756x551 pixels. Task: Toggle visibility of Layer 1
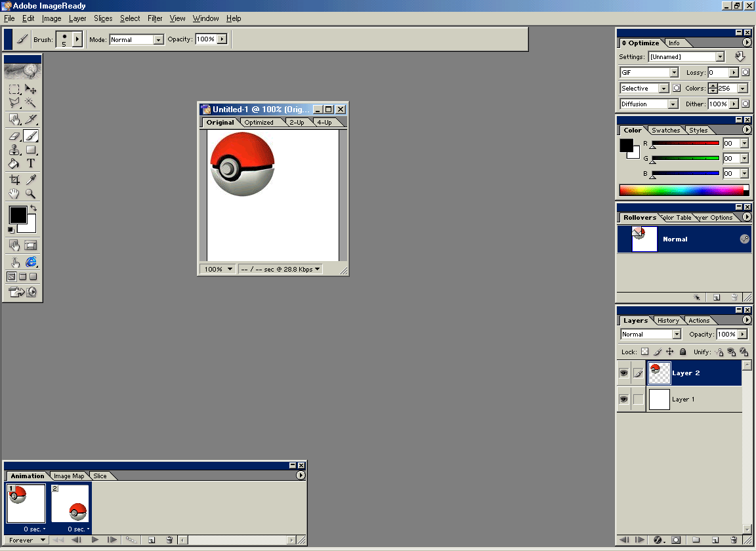pyautogui.click(x=623, y=399)
